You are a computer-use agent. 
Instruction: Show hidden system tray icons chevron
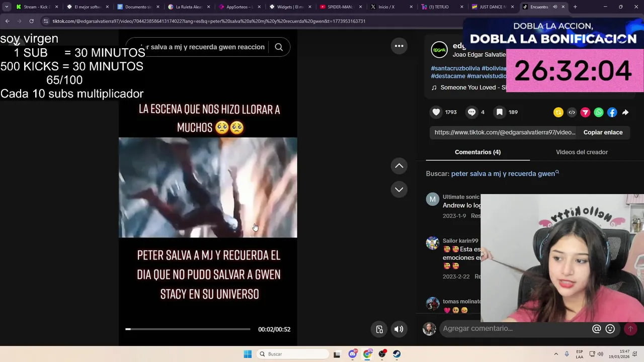pyautogui.click(x=556, y=354)
